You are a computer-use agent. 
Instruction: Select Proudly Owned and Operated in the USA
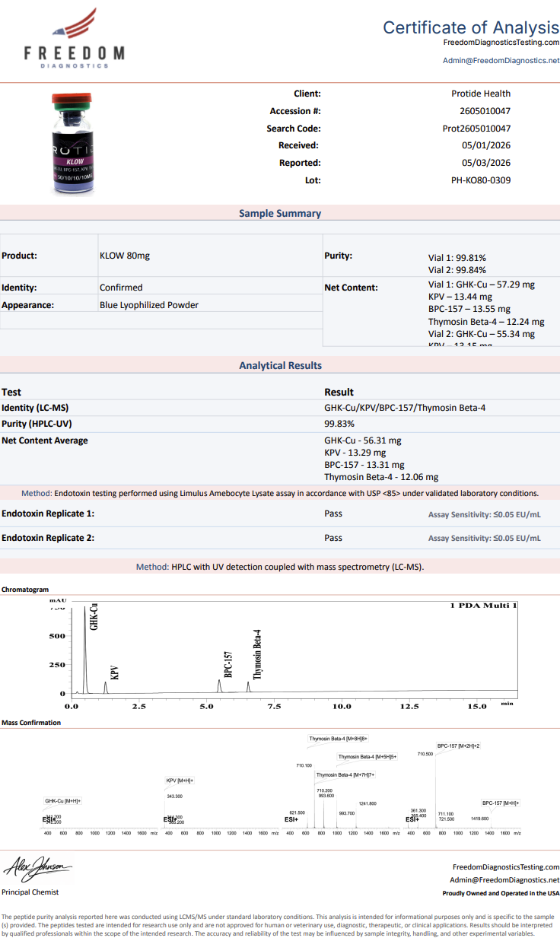click(501, 893)
